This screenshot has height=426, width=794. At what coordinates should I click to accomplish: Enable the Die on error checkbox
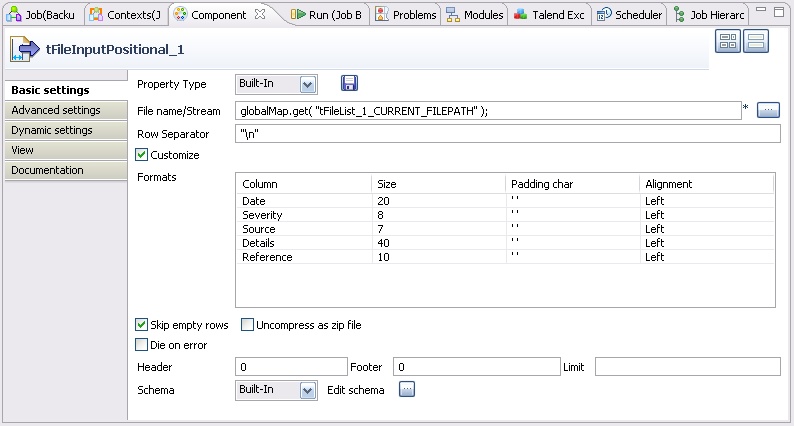pyautogui.click(x=142, y=345)
